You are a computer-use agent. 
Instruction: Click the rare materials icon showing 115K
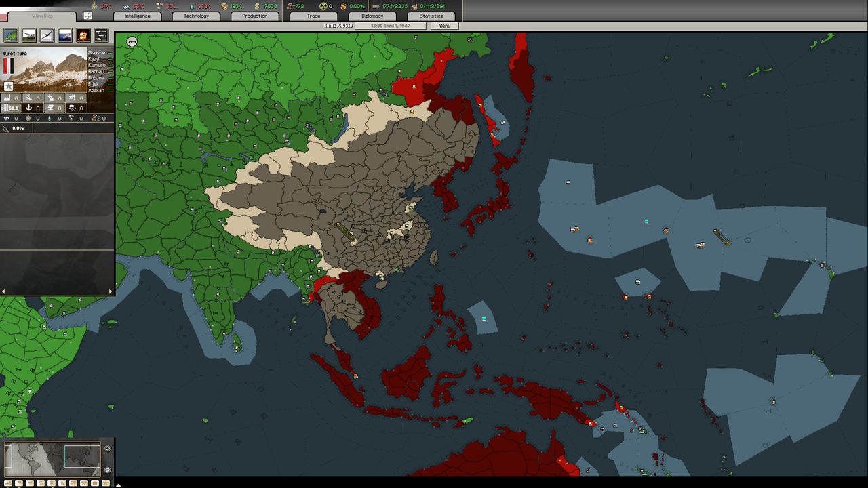click(x=159, y=6)
